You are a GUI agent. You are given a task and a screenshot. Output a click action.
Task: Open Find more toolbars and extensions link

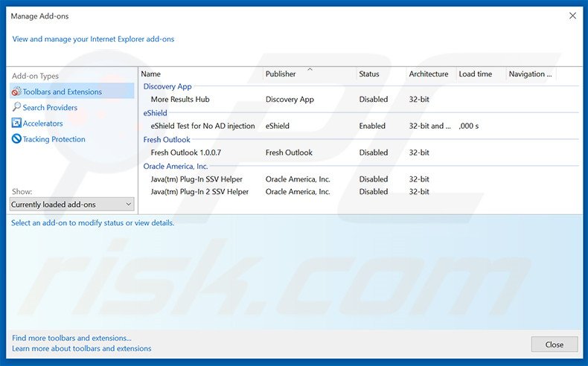pos(71,338)
